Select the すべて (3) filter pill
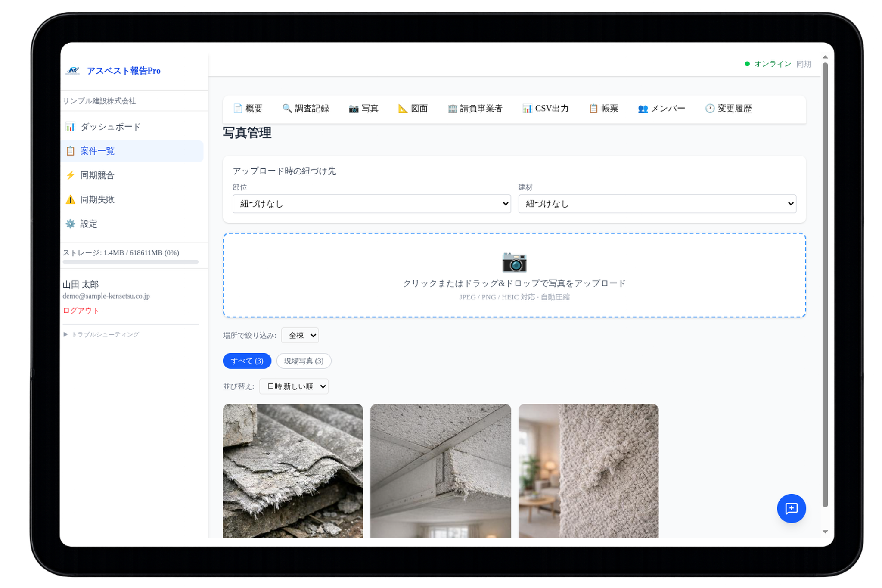 247,361
